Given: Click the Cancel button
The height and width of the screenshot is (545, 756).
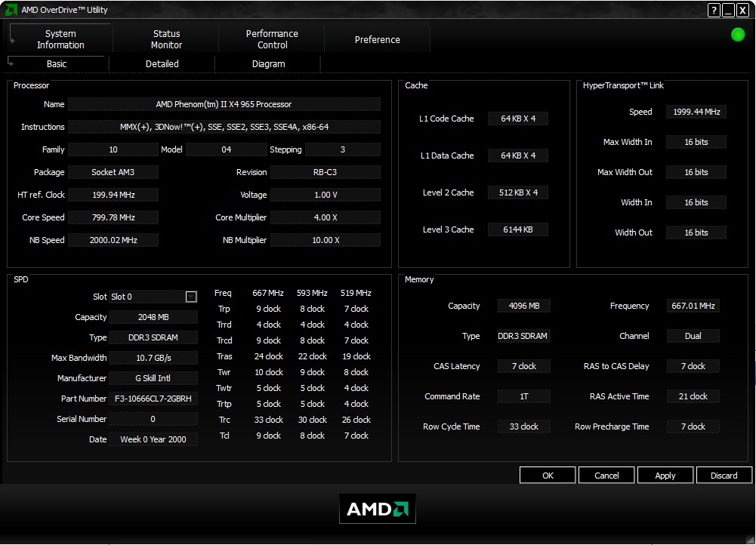Looking at the screenshot, I should point(606,476).
